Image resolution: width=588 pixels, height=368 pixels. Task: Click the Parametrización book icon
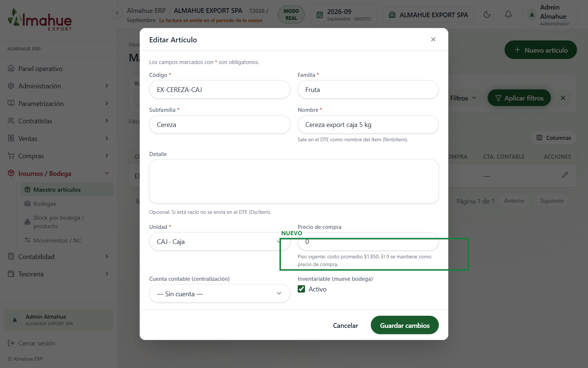click(x=11, y=103)
